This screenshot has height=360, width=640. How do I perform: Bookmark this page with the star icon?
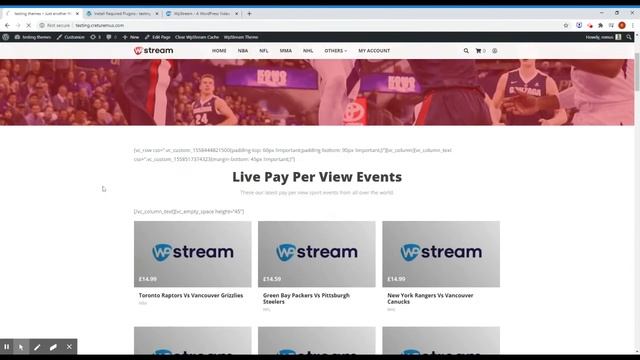click(x=566, y=25)
